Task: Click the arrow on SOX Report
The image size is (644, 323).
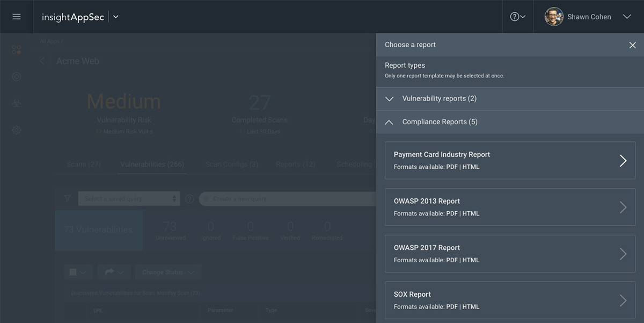Action: (623, 300)
